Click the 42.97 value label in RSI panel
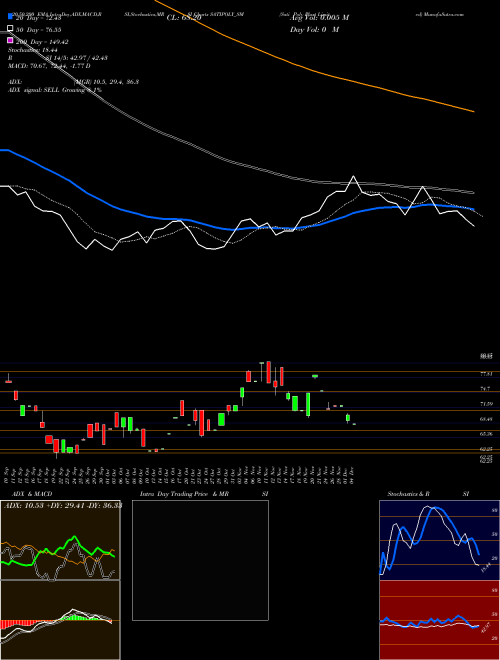Screen dimensions: 500x660 [485, 628]
